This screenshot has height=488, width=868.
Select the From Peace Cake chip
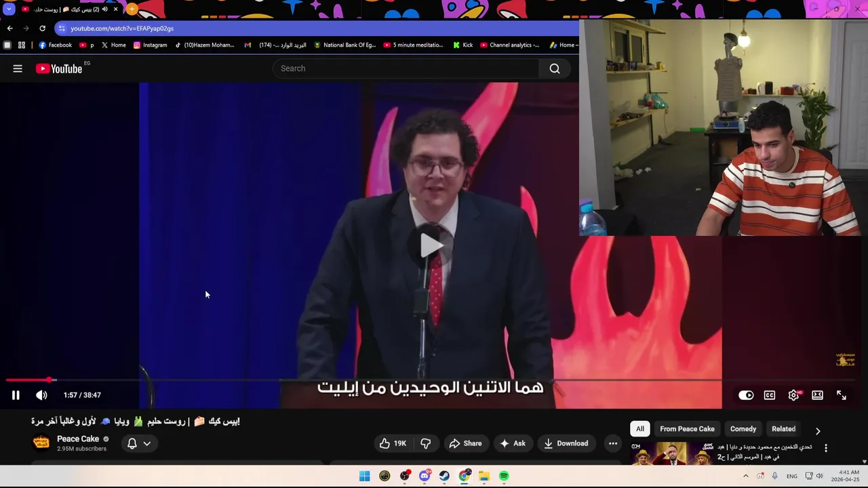click(687, 429)
